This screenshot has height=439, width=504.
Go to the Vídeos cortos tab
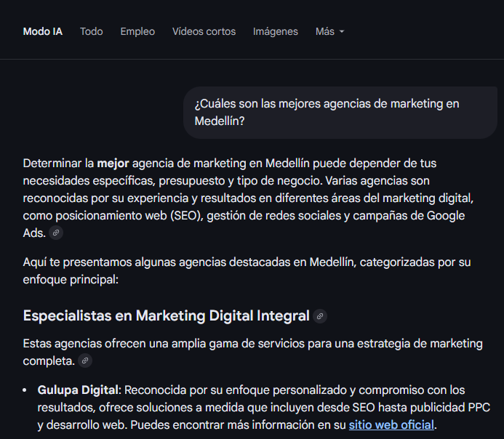click(204, 31)
